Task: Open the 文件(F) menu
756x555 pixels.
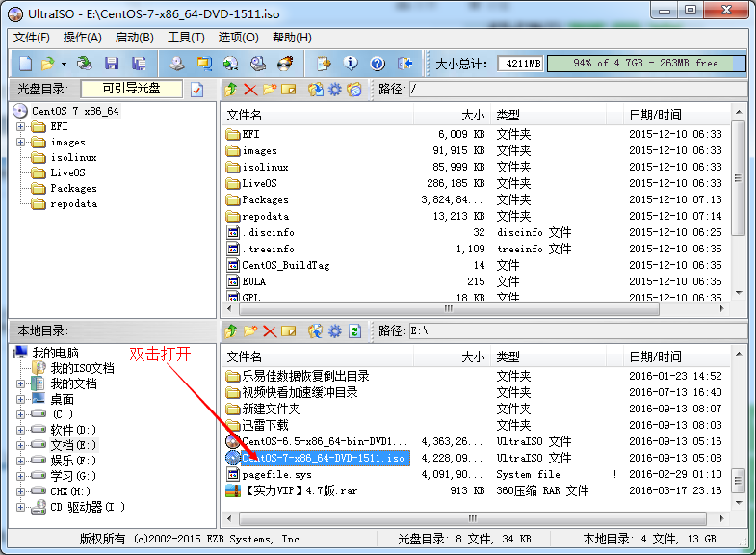Action: point(32,38)
